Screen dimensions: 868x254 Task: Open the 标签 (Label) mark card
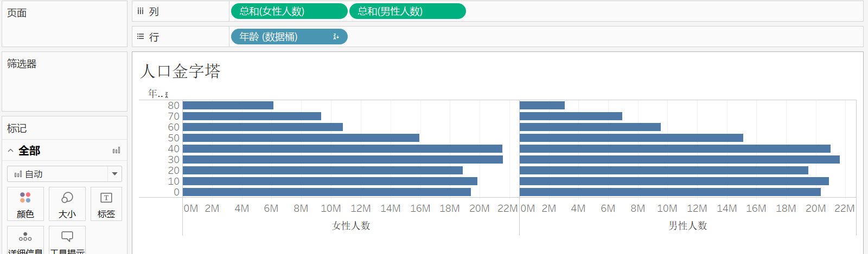(x=106, y=204)
